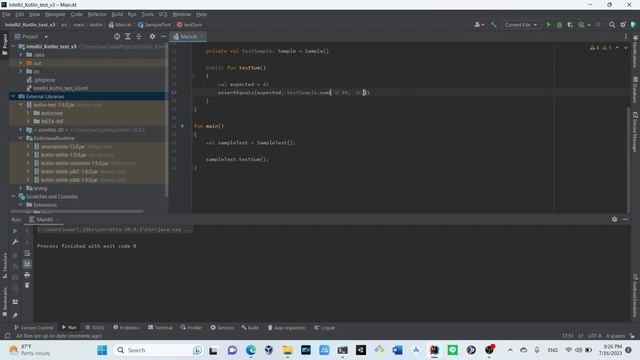Open the Tools menu
Viewport: 640px width, 360px height.
147,14
